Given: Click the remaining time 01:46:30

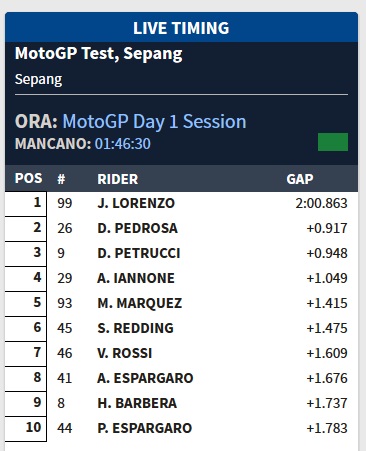Looking at the screenshot, I should pos(123,144).
